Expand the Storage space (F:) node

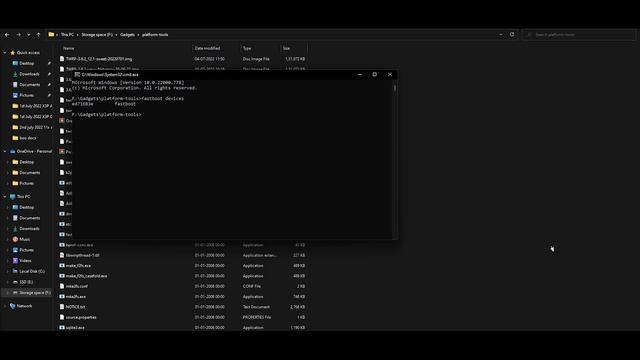pyautogui.click(x=8, y=293)
